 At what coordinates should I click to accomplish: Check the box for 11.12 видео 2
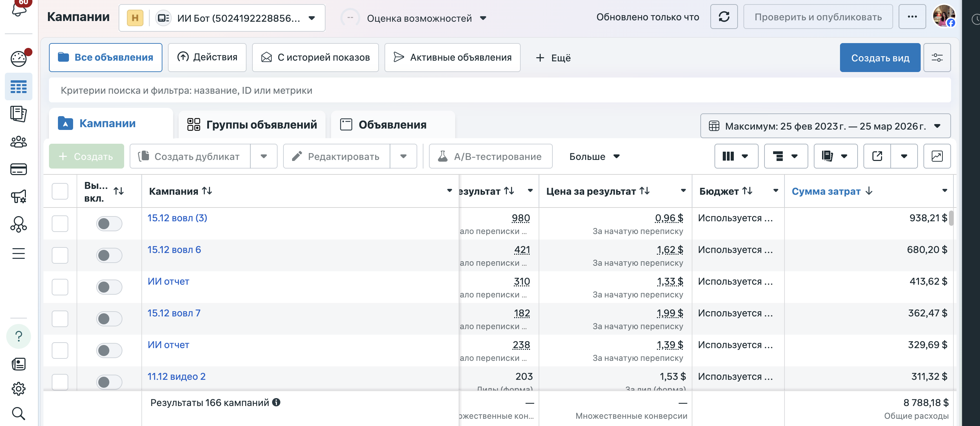[60, 382]
